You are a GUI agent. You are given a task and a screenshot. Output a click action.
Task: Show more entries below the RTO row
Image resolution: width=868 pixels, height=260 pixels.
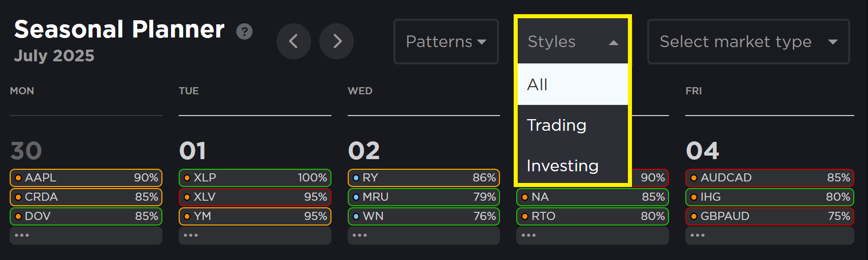coord(592,236)
